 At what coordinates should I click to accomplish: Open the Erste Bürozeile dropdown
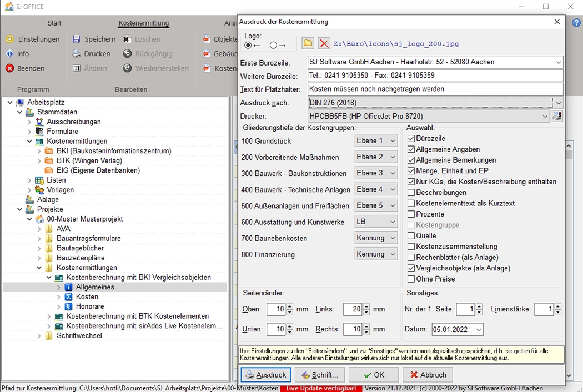tap(559, 62)
